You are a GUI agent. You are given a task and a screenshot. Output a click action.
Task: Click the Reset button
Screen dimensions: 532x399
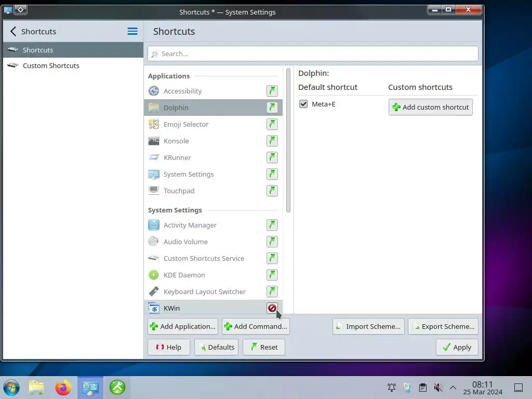[264, 347]
